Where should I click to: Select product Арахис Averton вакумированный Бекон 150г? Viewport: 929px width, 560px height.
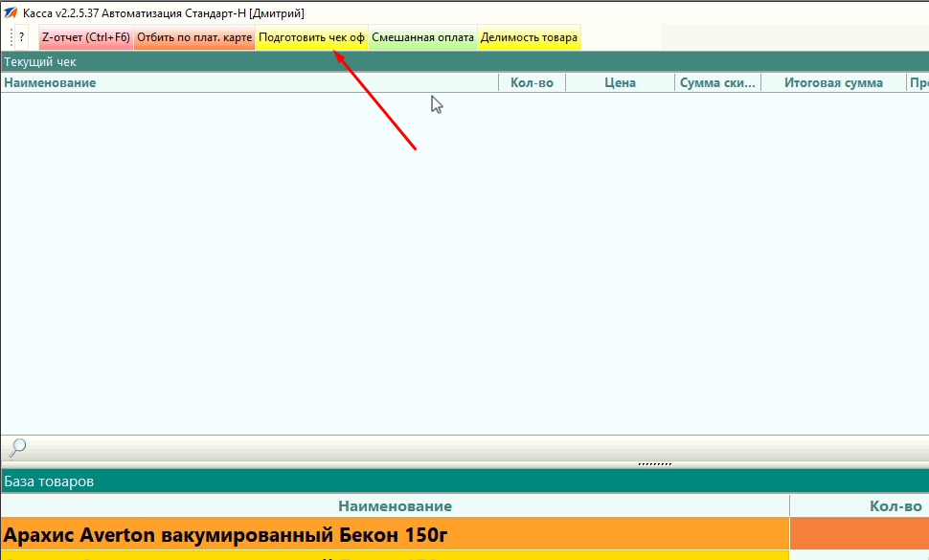tap(396, 534)
